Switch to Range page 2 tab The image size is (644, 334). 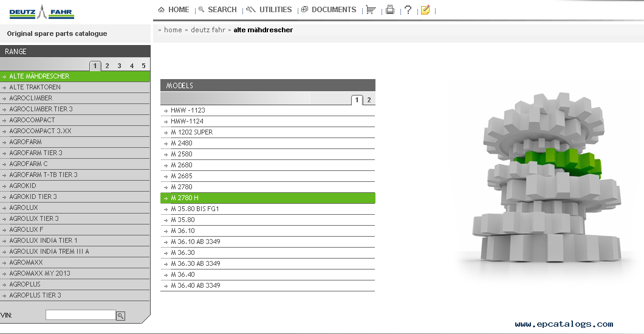(x=107, y=66)
